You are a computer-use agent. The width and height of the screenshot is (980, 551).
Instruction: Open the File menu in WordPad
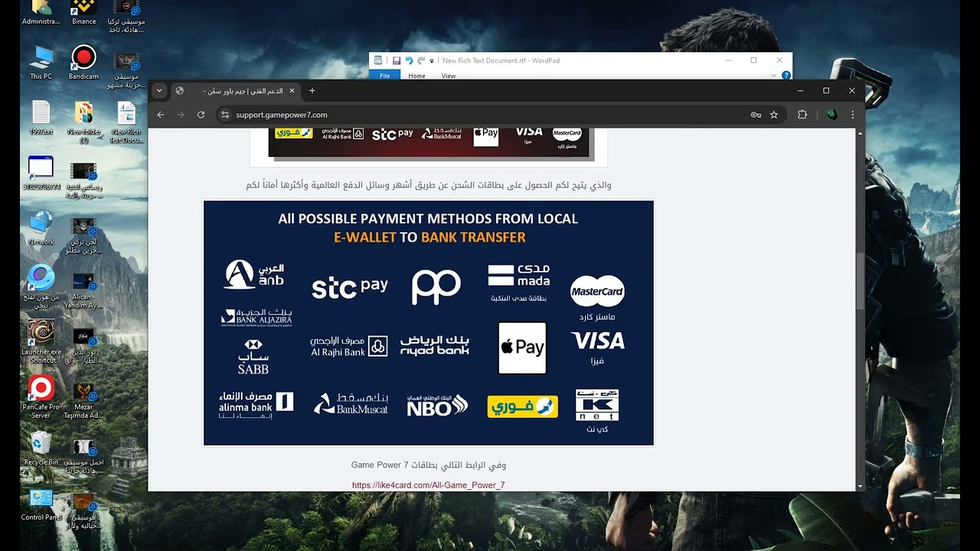[x=385, y=76]
